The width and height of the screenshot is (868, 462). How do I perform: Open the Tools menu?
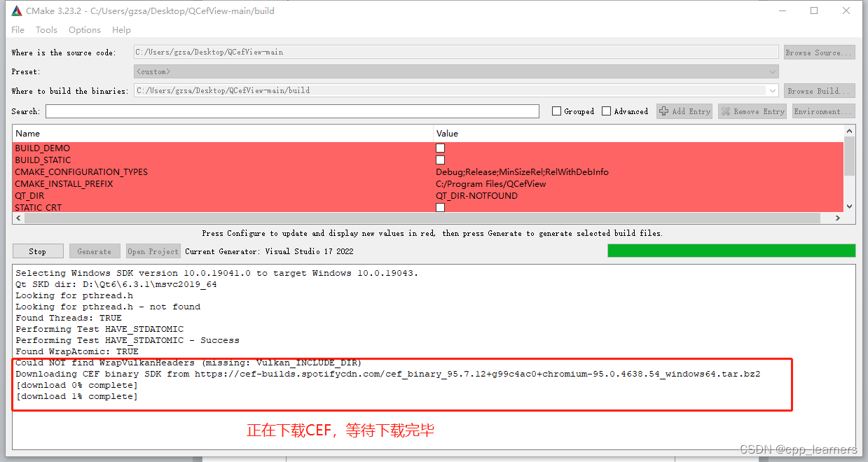[46, 29]
